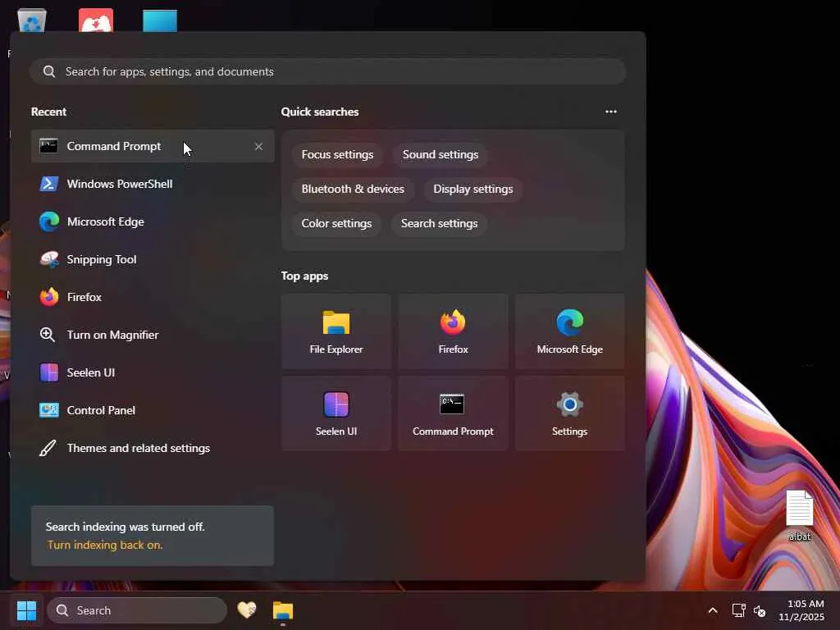840x630 pixels.
Task: Open the muted volume icon in the tray
Action: (x=760, y=610)
